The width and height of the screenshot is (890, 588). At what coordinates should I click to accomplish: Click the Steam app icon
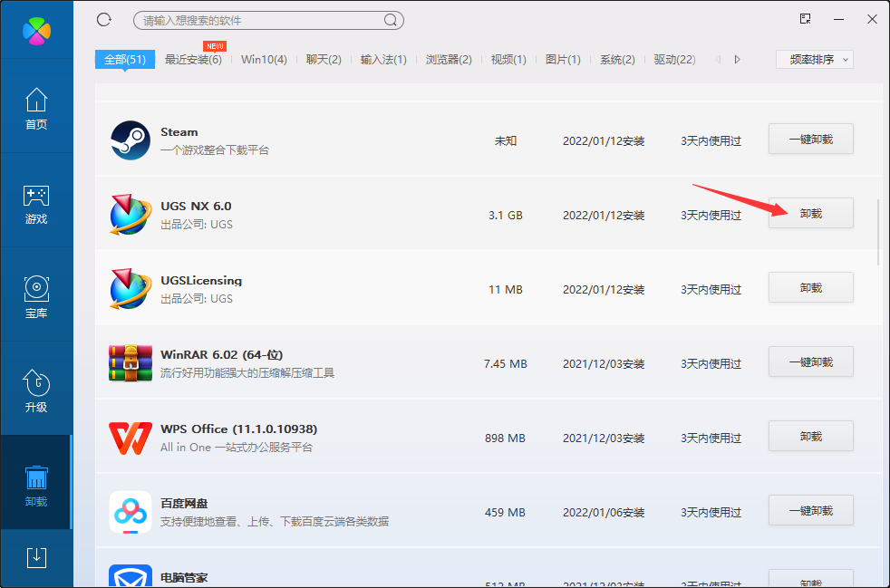coord(131,140)
